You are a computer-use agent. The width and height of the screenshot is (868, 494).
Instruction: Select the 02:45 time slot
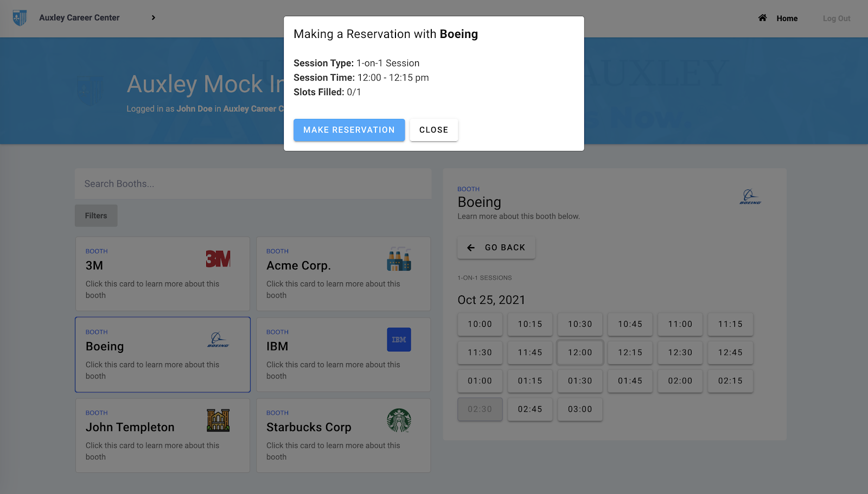[530, 409]
